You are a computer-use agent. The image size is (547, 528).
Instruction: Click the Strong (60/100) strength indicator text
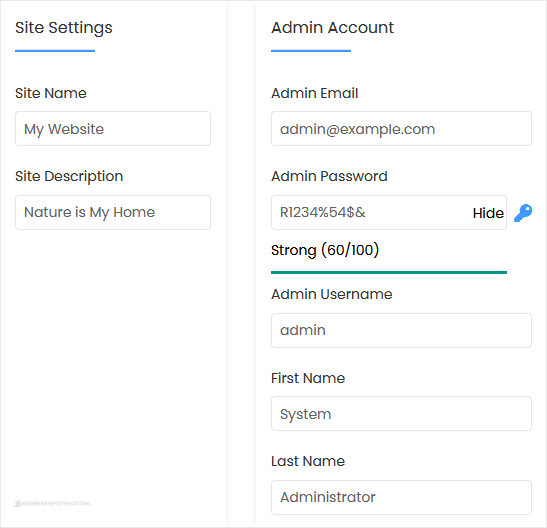pyautogui.click(x=325, y=250)
